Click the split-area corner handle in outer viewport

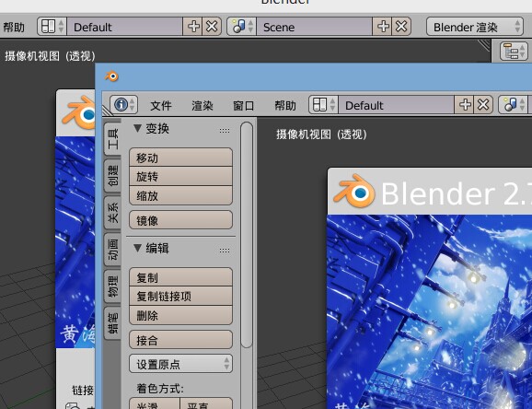(x=484, y=45)
